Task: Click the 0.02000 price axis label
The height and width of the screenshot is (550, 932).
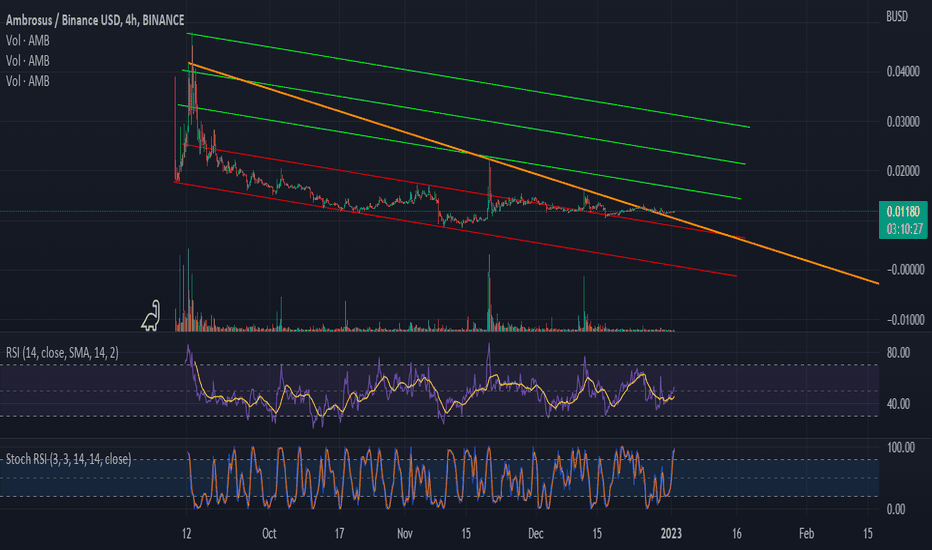Action: (903, 171)
